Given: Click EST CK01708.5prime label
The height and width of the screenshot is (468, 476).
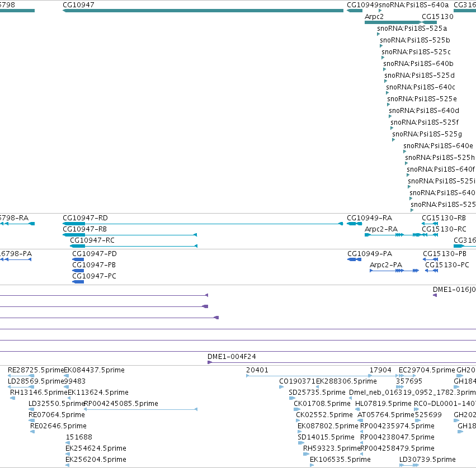Looking at the screenshot, I should coord(322,404).
